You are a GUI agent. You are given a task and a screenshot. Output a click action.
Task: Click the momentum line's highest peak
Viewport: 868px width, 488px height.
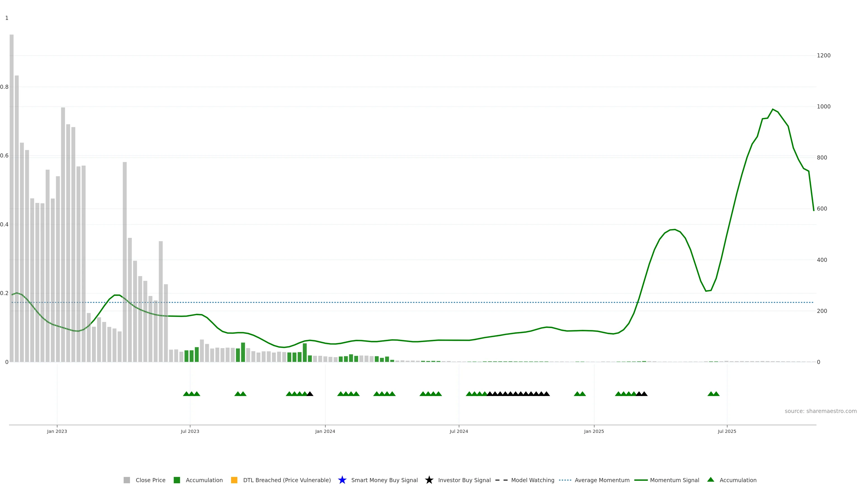[x=773, y=109]
